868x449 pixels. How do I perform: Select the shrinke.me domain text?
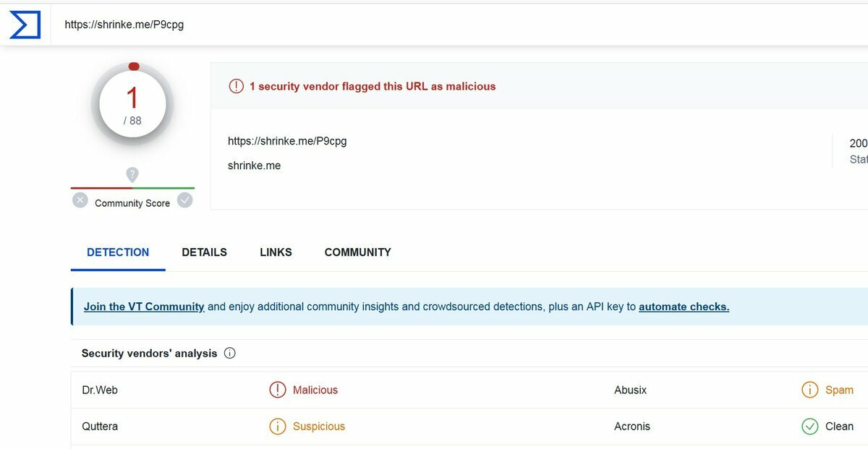click(254, 166)
